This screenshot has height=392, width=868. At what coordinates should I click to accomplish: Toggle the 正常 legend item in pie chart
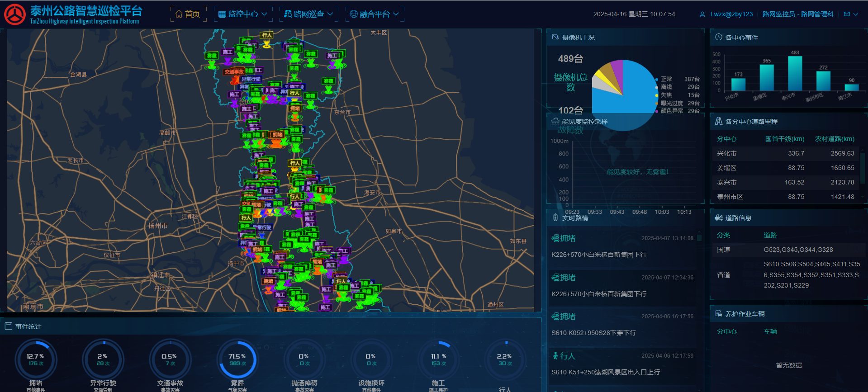(x=666, y=79)
